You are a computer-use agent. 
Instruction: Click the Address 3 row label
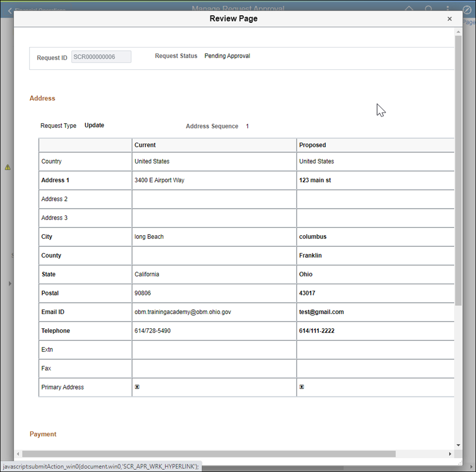tap(54, 218)
